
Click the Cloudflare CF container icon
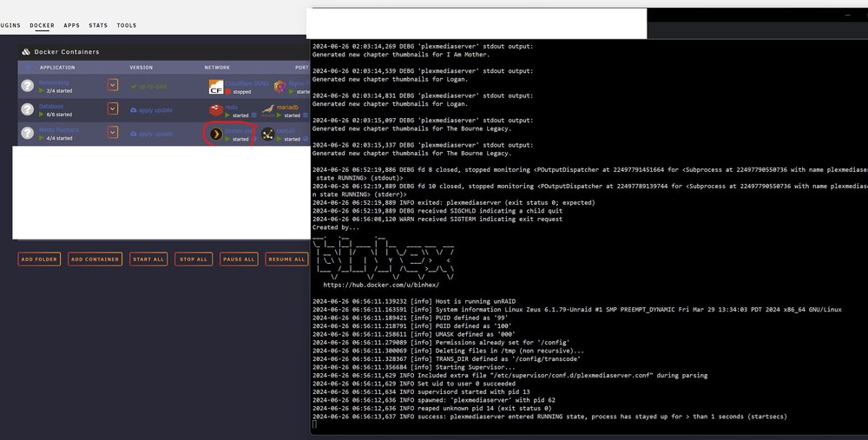215,87
